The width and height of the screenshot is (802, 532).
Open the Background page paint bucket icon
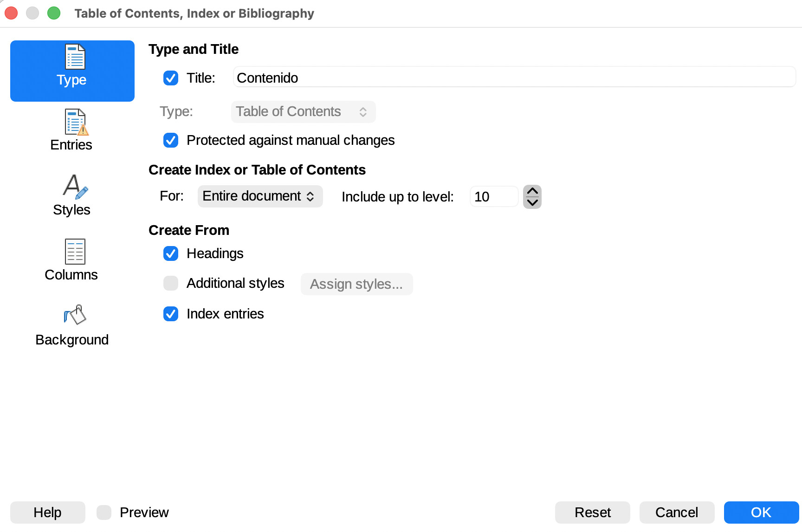(x=75, y=315)
